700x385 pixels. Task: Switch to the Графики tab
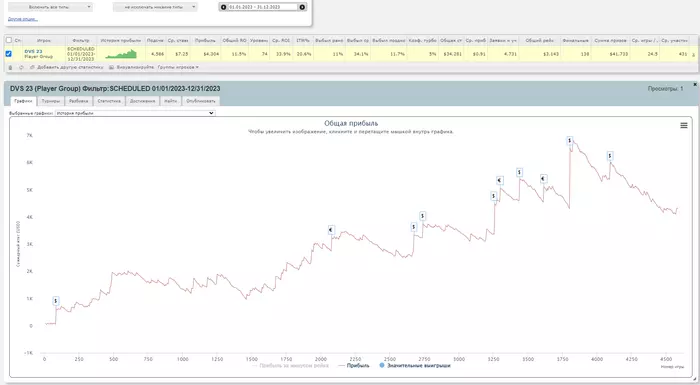[23, 101]
